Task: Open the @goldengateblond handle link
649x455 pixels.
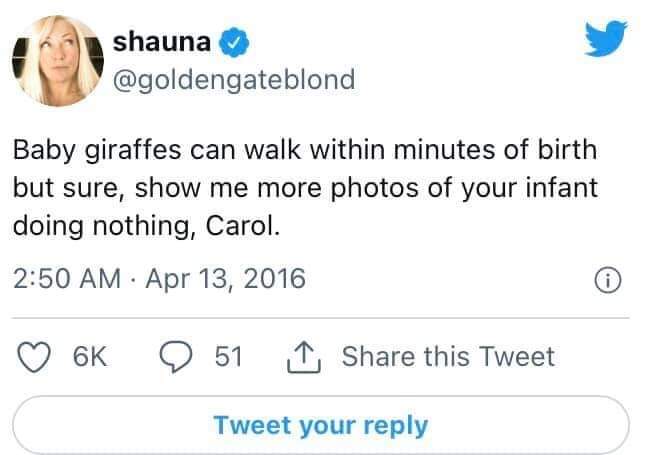Action: (x=234, y=79)
